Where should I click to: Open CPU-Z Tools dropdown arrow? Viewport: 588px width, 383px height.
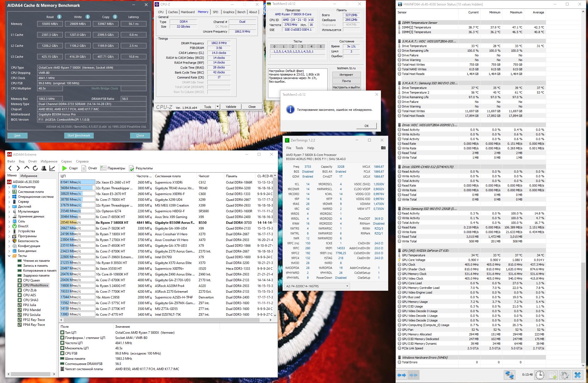[217, 107]
